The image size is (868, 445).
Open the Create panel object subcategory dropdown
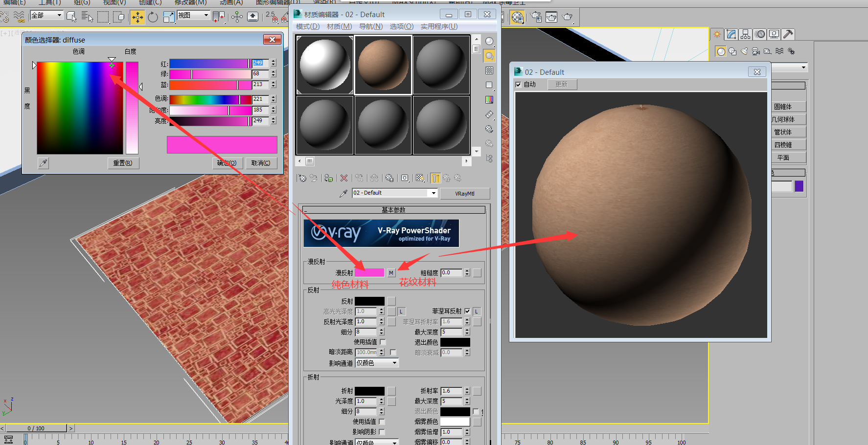(x=790, y=67)
